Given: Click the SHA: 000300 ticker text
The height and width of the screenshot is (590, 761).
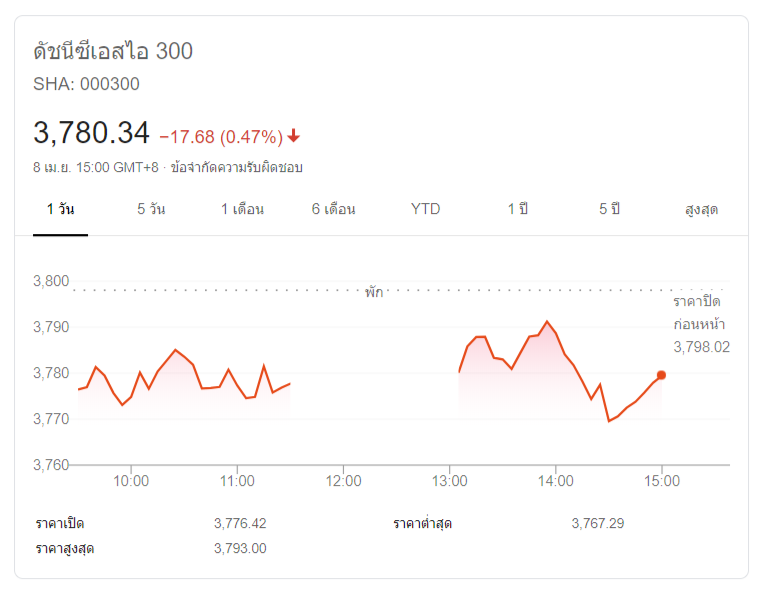Looking at the screenshot, I should tap(86, 85).
